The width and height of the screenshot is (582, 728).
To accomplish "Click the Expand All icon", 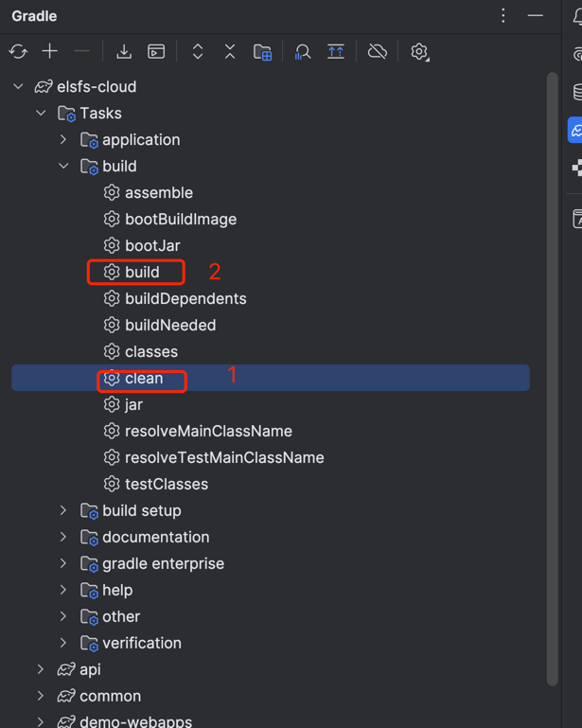I will point(198,52).
